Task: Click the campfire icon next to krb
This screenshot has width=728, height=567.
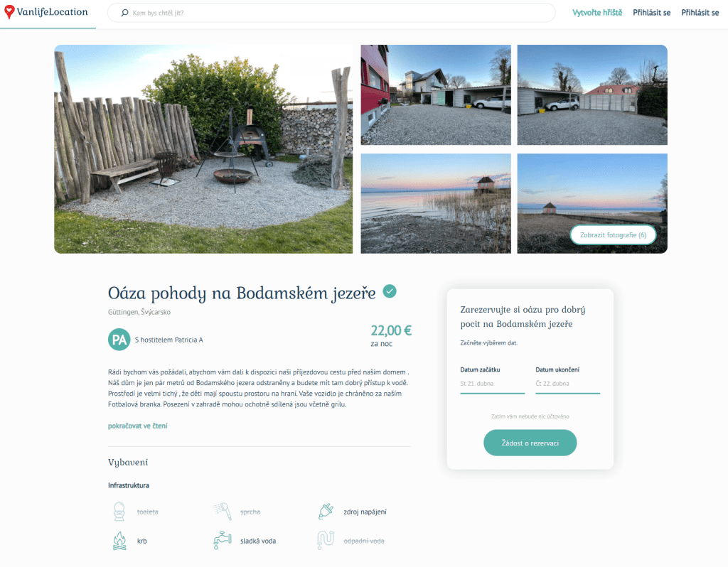Action: coord(119,541)
